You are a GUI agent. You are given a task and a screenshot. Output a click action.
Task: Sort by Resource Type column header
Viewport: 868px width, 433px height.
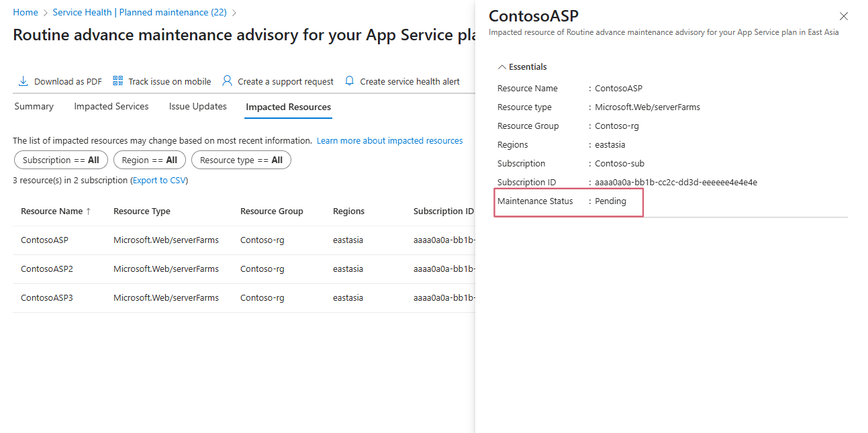click(142, 211)
